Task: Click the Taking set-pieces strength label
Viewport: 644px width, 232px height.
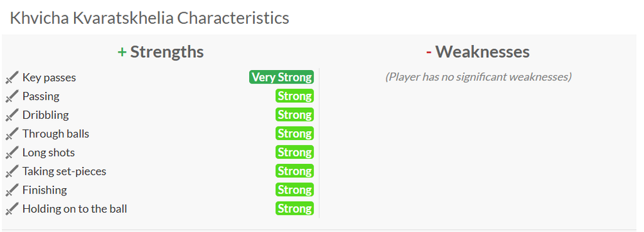Action: coord(64,172)
